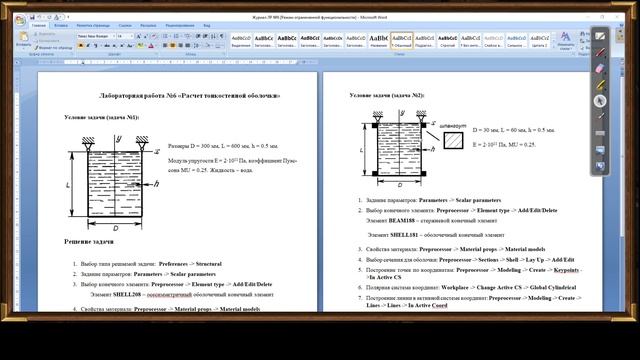Apply the Выделение style
Viewport: 640px width, 360px height.
(241, 40)
